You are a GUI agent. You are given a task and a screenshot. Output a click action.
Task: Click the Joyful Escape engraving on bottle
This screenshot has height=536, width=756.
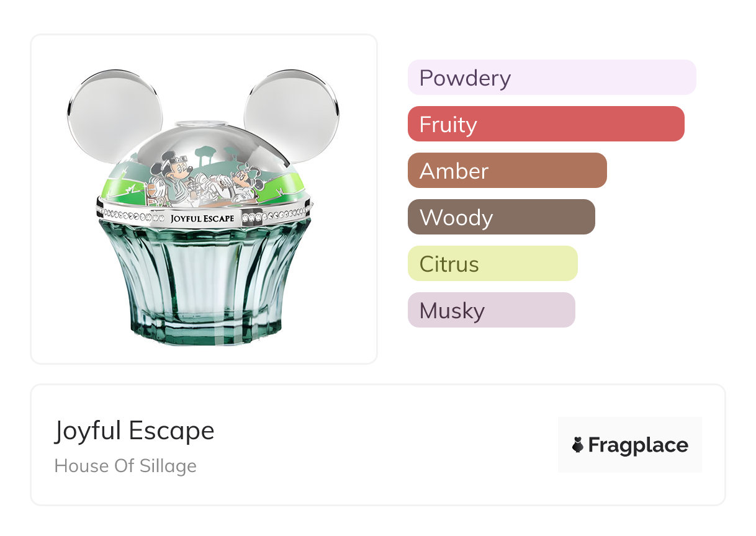202,218
